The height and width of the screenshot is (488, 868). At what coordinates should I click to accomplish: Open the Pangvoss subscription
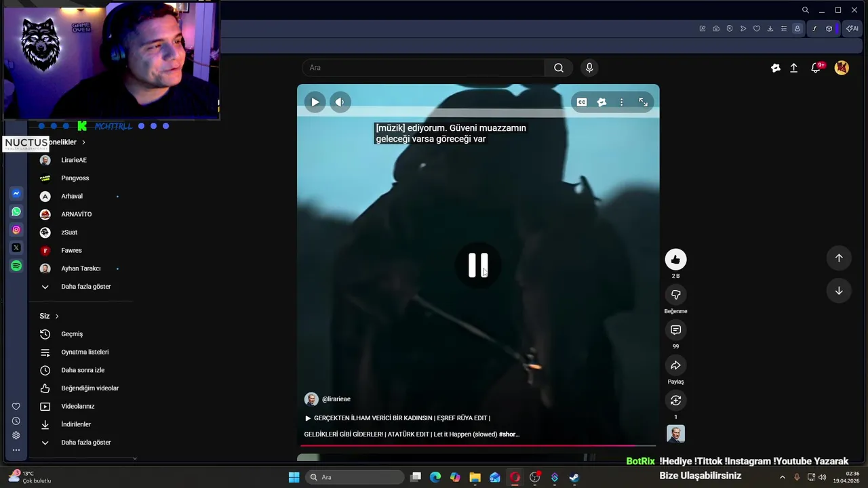pos(75,178)
